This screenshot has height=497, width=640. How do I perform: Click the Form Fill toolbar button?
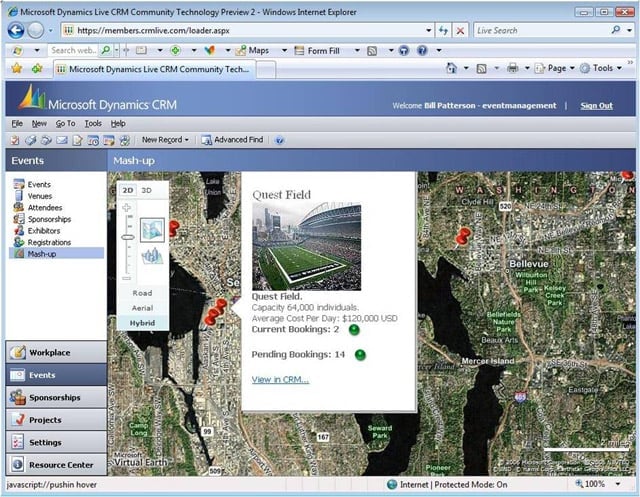pos(317,51)
